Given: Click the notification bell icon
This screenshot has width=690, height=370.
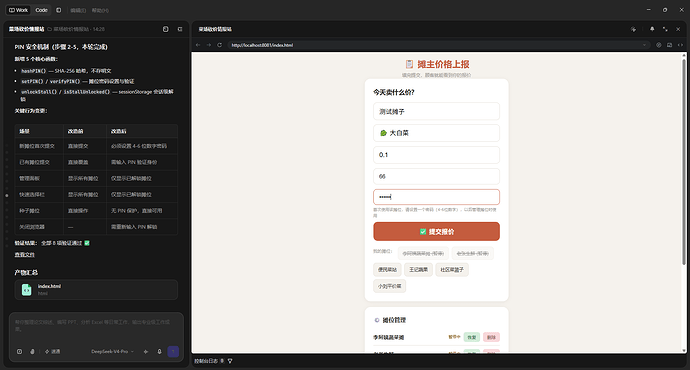Looking at the screenshot, I should (x=652, y=29).
